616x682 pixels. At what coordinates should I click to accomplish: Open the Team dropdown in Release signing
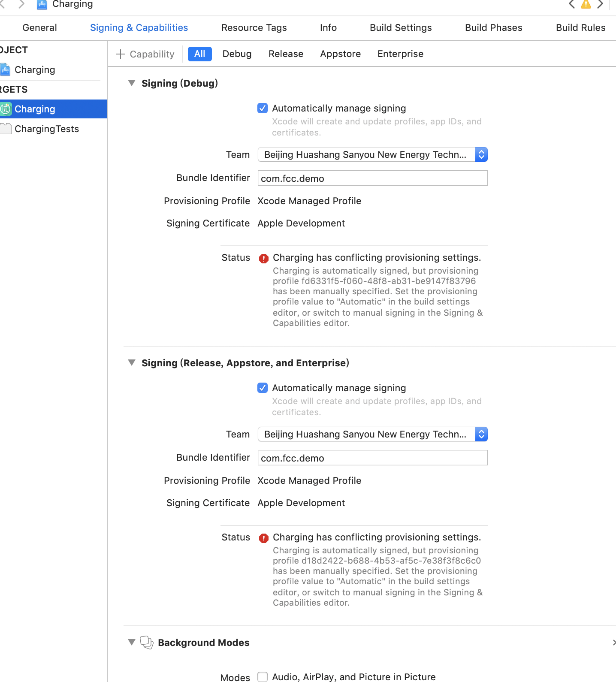pos(372,434)
